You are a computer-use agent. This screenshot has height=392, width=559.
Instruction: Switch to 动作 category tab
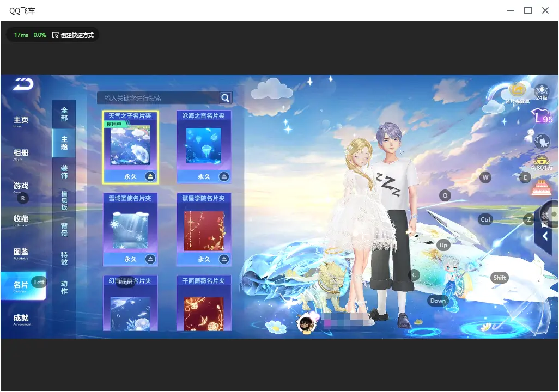[x=64, y=287]
